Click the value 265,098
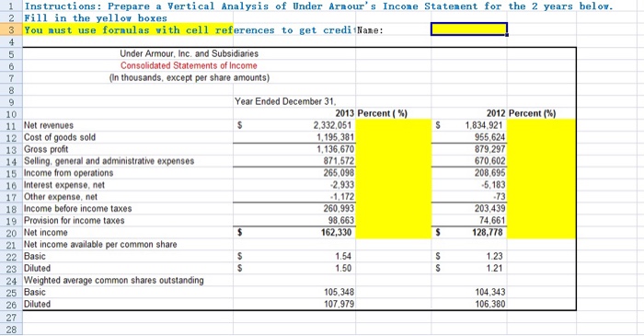Screen dimensions: 644x336 pos(339,173)
